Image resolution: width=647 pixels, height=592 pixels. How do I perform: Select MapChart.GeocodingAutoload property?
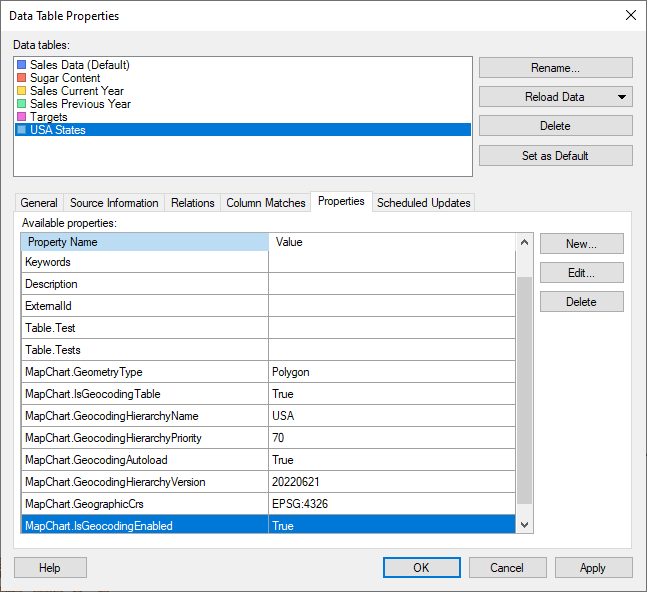[268, 460]
